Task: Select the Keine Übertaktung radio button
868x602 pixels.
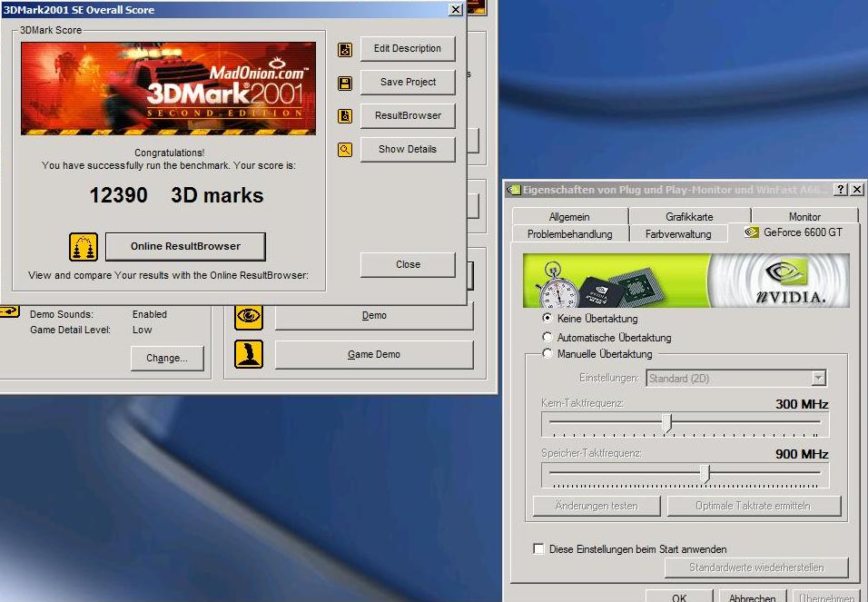Action: point(547,318)
